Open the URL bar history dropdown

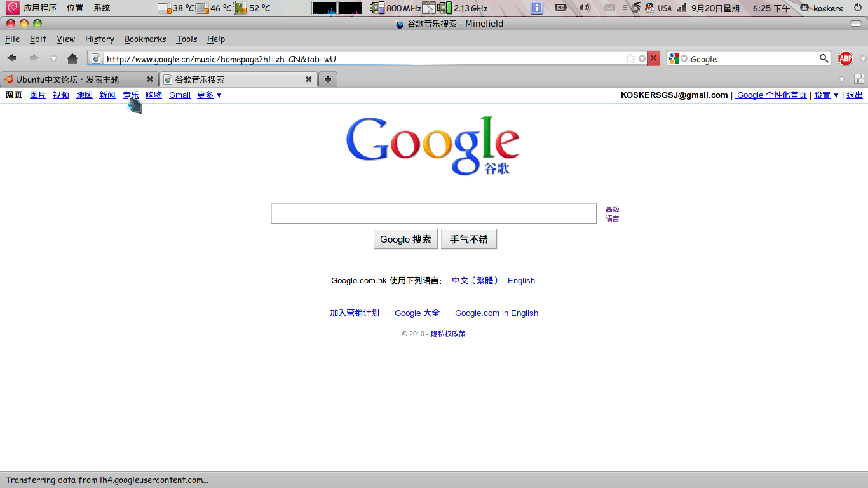click(x=642, y=58)
